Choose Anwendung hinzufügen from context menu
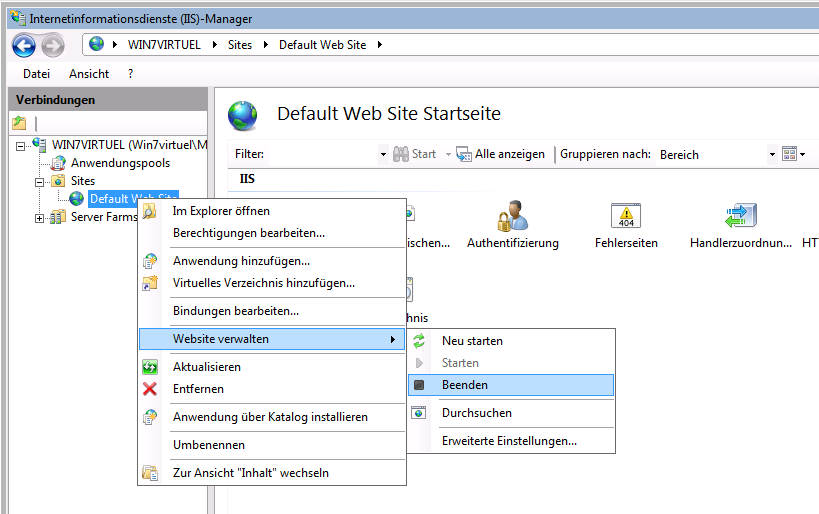Viewport: 819px width, 514px height. [x=272, y=261]
